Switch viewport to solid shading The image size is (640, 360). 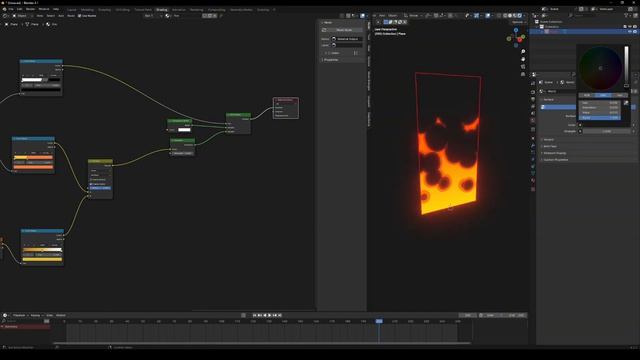509,16
